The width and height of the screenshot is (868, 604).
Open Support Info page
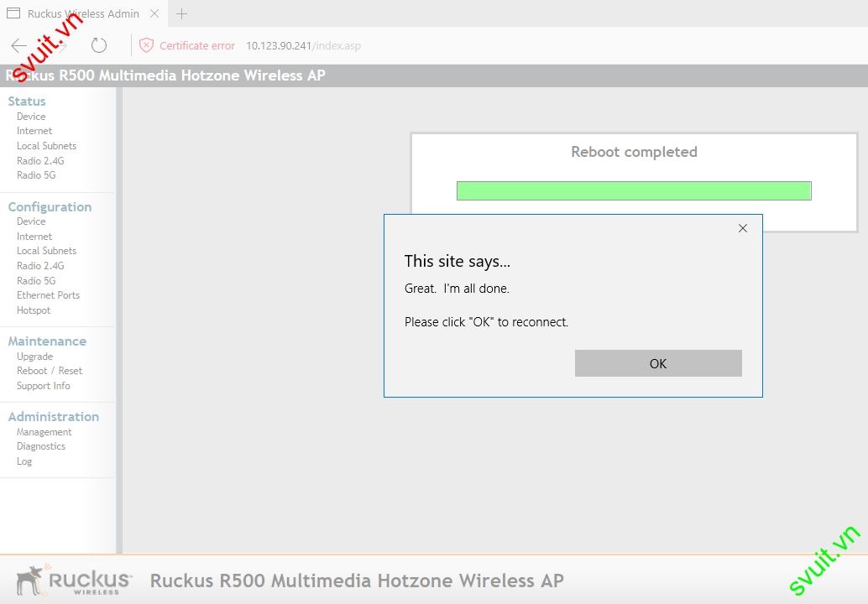pos(43,386)
